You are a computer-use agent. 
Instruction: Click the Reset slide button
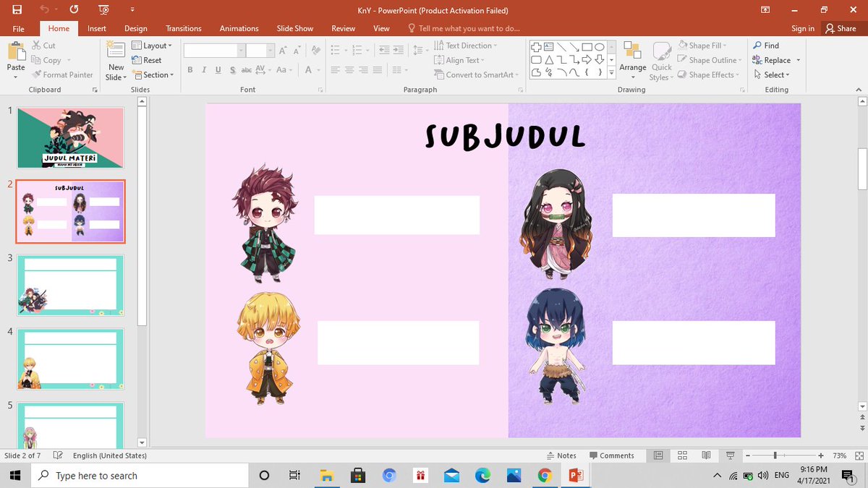pyautogui.click(x=147, y=60)
